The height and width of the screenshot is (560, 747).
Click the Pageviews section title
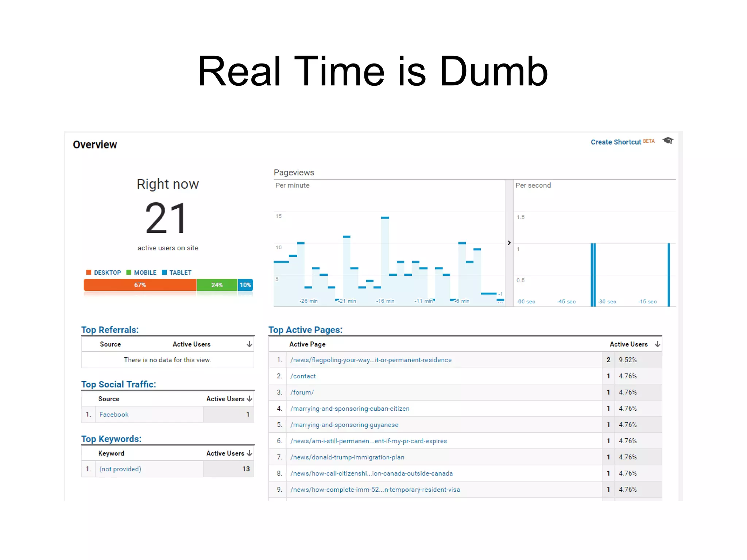point(294,173)
